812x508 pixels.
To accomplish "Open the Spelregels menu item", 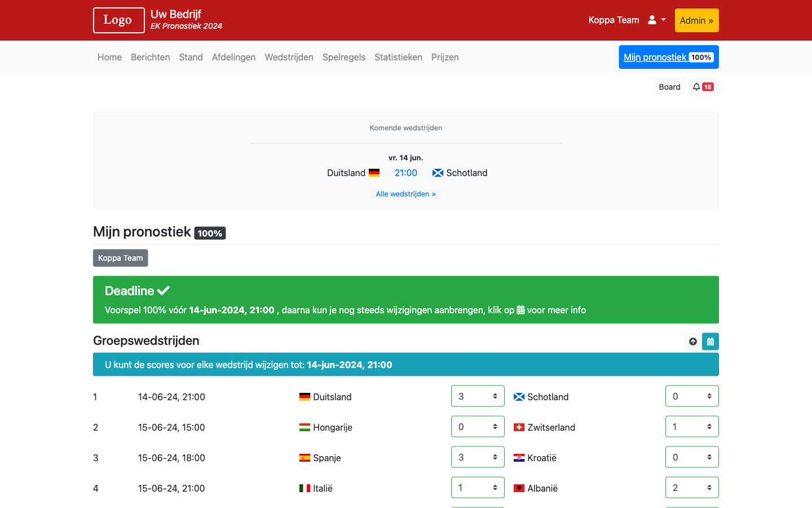I will [344, 57].
